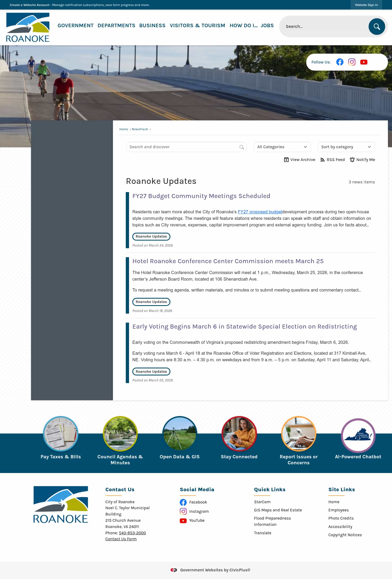Image resolution: width=392 pixels, height=579 pixels.
Task: Open Report Issues or Concerns circle image
Action: pos(299,434)
